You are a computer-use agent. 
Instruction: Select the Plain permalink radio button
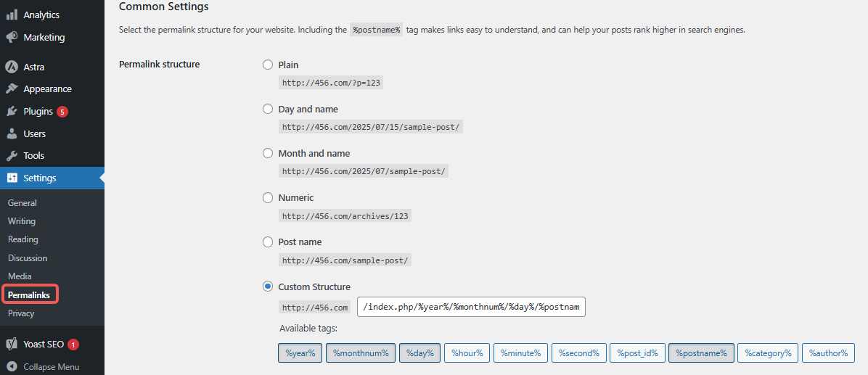click(x=268, y=65)
